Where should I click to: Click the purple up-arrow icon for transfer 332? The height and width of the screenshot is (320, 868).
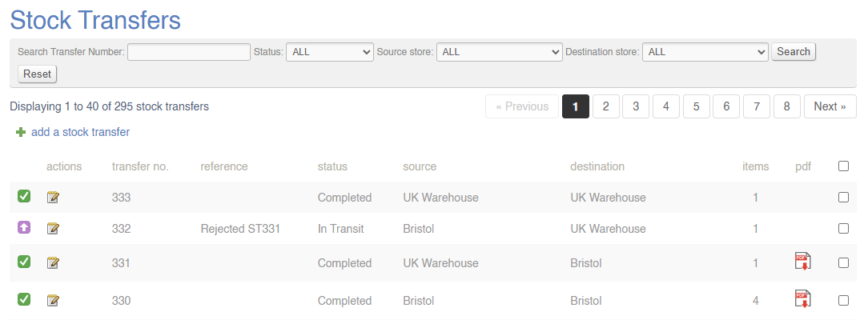pyautogui.click(x=24, y=228)
